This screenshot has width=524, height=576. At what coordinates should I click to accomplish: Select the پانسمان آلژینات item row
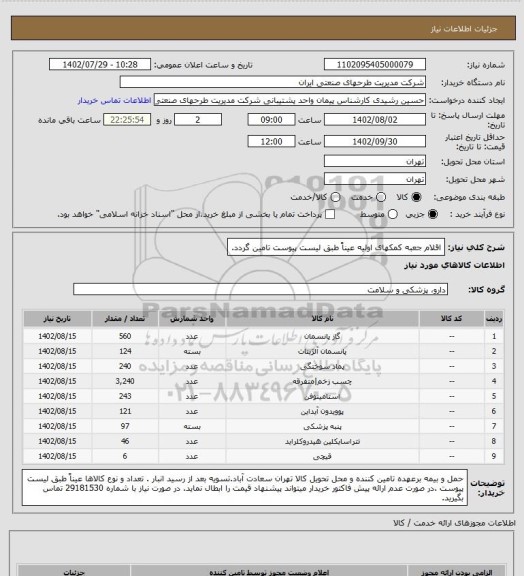click(263, 351)
